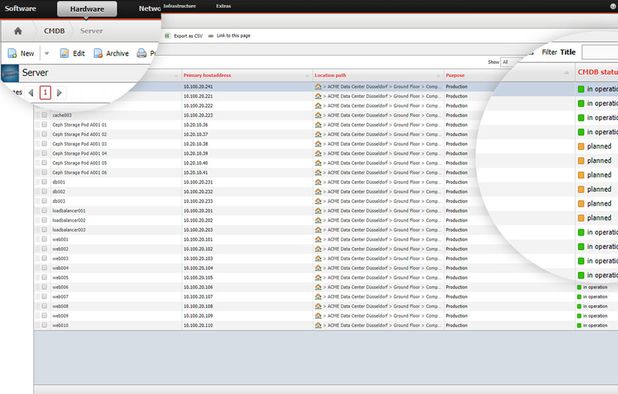Click green status square in web008 row
This screenshot has width=618, height=394.
click(x=579, y=307)
